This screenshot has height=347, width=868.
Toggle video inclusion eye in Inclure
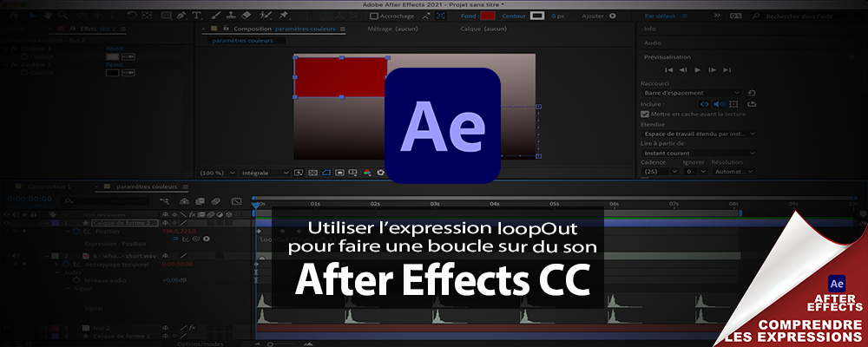tap(705, 103)
